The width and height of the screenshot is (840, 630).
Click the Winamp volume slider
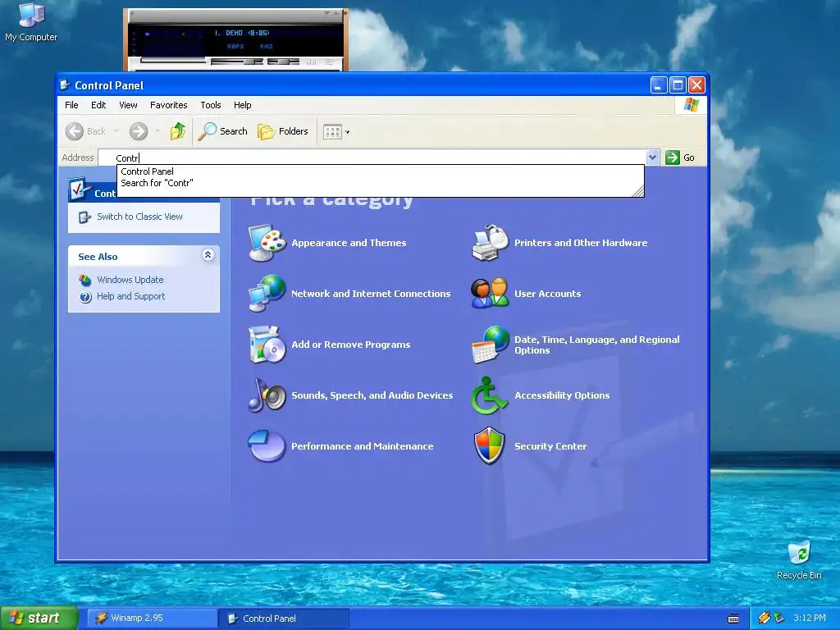point(237,62)
